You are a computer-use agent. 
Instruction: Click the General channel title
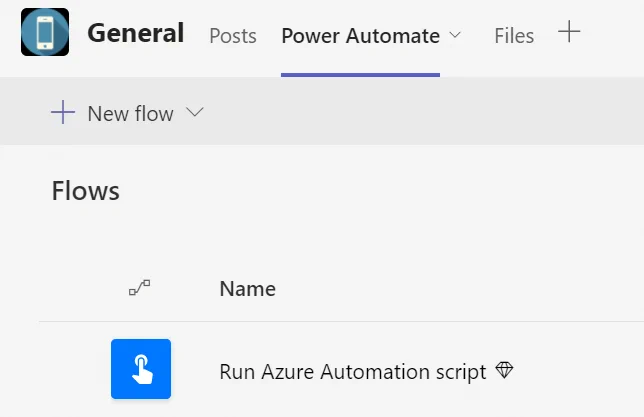136,33
